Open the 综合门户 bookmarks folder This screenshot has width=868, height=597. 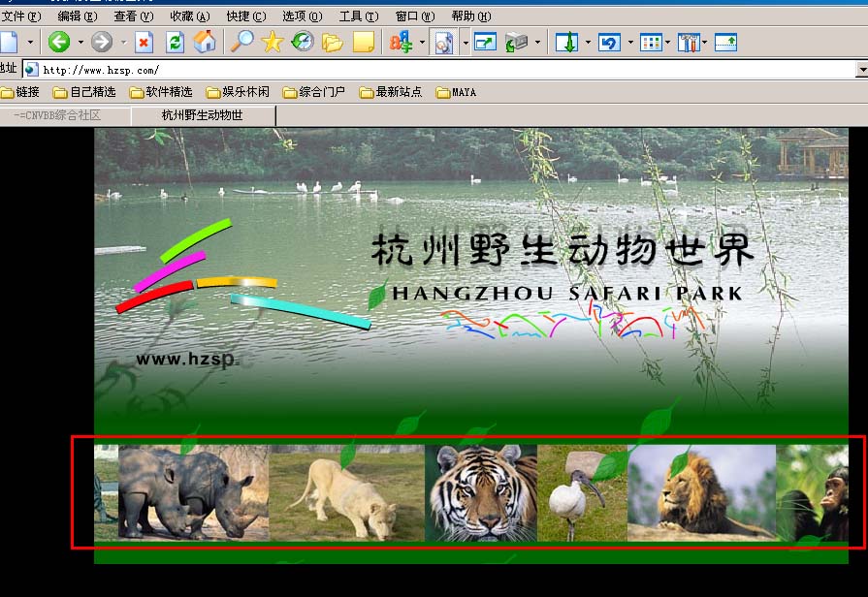[314, 92]
